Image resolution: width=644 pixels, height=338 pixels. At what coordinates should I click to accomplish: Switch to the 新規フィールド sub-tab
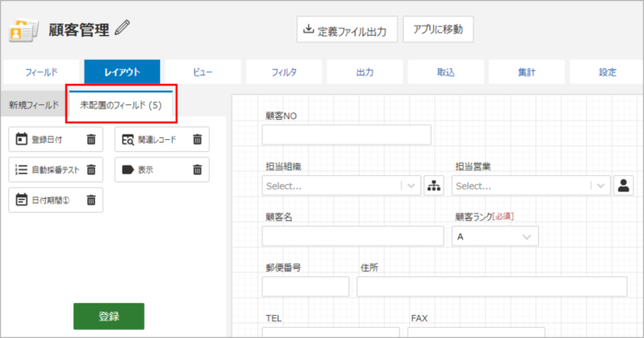tap(34, 105)
